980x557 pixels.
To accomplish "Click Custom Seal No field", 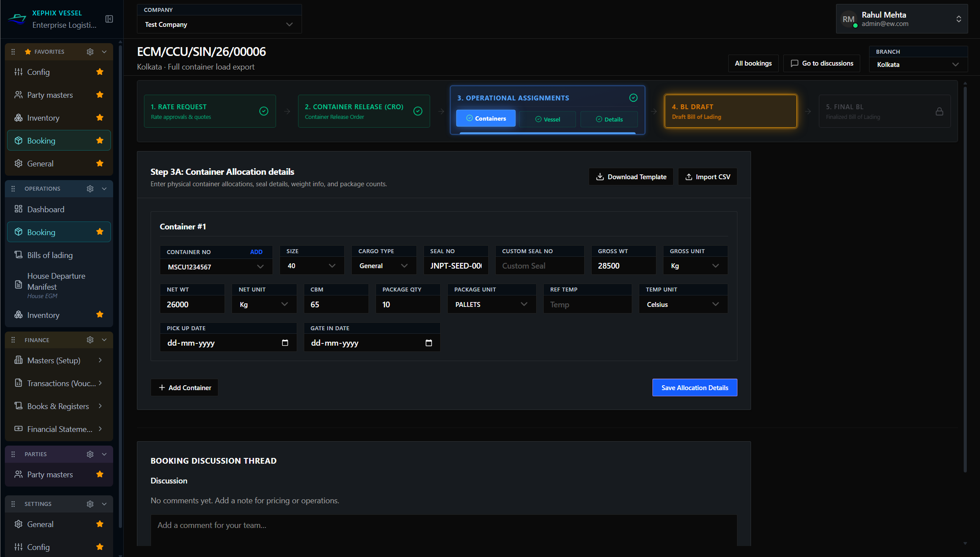I will point(540,266).
